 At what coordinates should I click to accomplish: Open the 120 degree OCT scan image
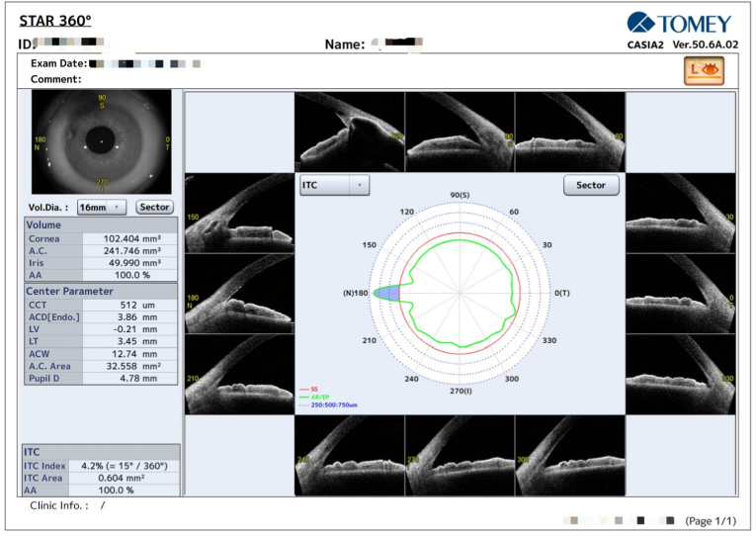coord(350,132)
